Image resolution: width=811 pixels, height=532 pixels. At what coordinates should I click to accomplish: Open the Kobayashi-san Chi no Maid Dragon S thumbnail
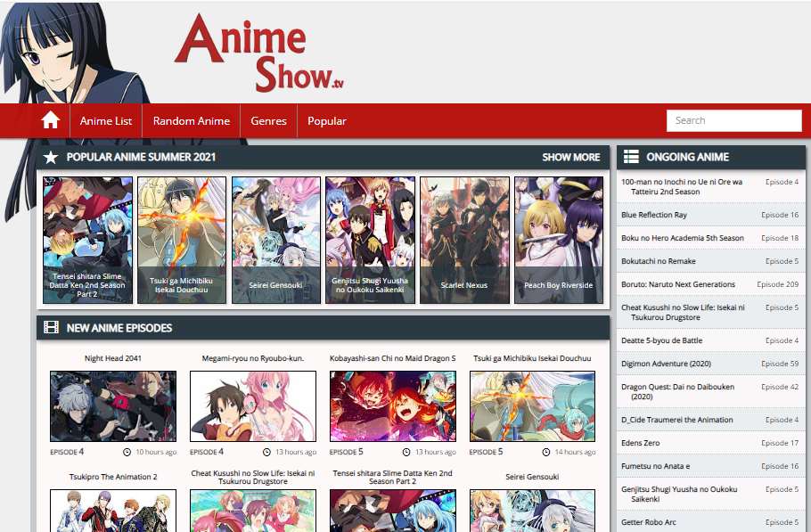(x=392, y=405)
